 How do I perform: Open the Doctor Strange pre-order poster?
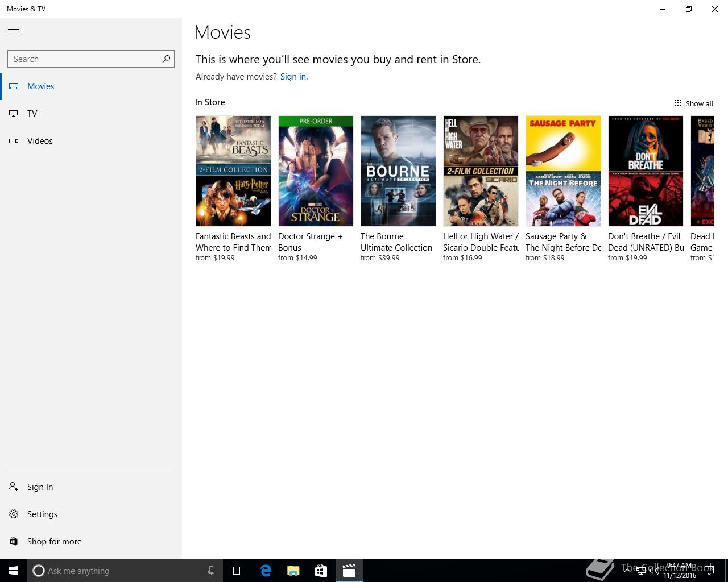pos(316,171)
